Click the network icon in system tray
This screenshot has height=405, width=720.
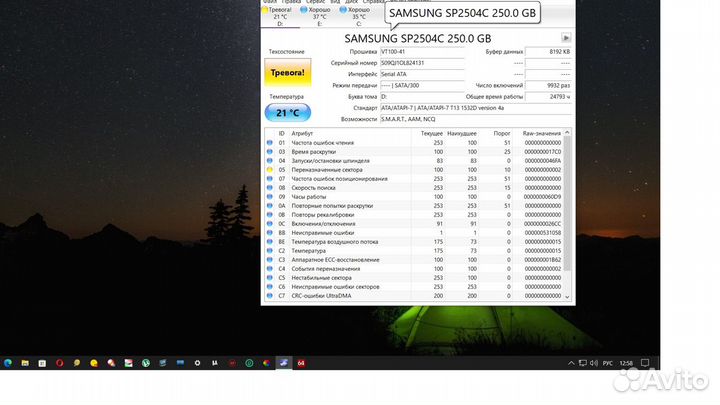tap(583, 363)
